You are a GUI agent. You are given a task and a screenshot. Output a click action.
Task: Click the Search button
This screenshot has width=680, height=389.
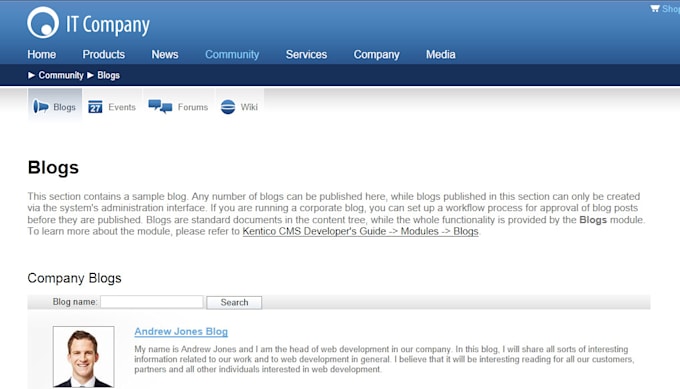(234, 302)
